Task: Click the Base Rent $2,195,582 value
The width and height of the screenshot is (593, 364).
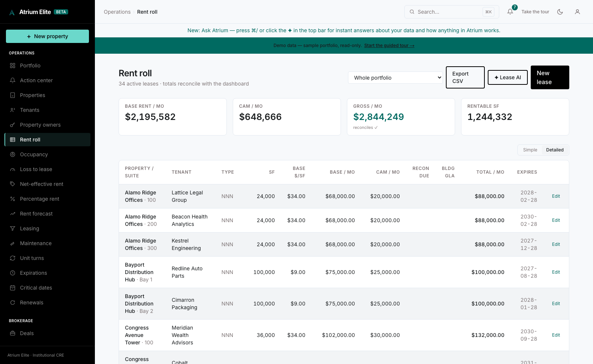Action: [150, 117]
